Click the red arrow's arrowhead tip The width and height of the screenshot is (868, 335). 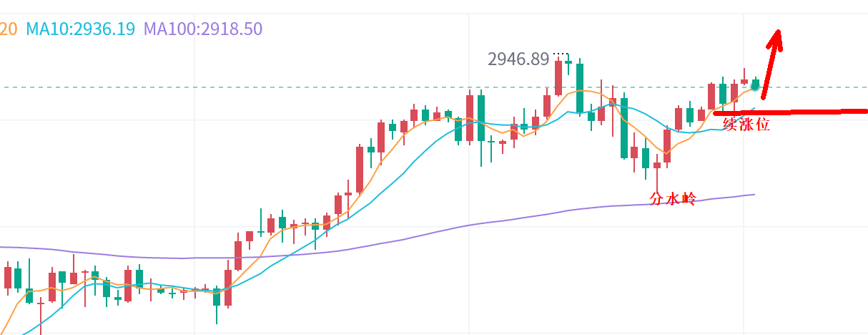778,31
